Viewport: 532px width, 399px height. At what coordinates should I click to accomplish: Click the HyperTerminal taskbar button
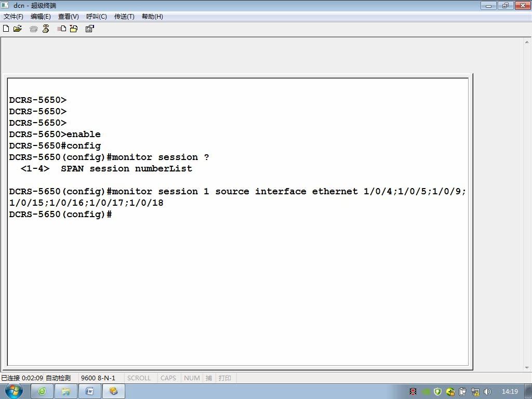(114, 392)
